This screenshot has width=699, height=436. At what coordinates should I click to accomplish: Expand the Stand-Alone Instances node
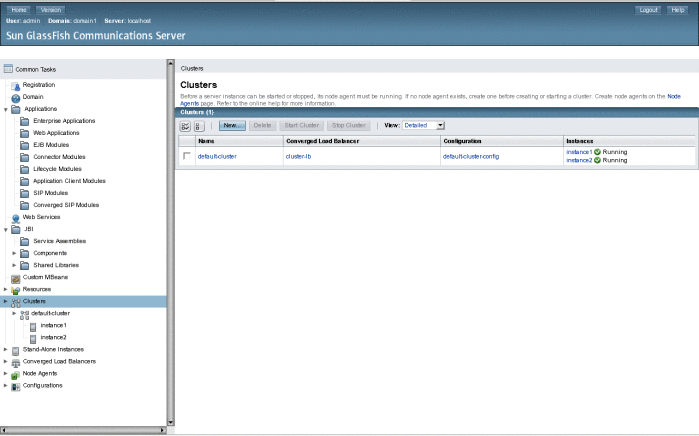point(6,350)
